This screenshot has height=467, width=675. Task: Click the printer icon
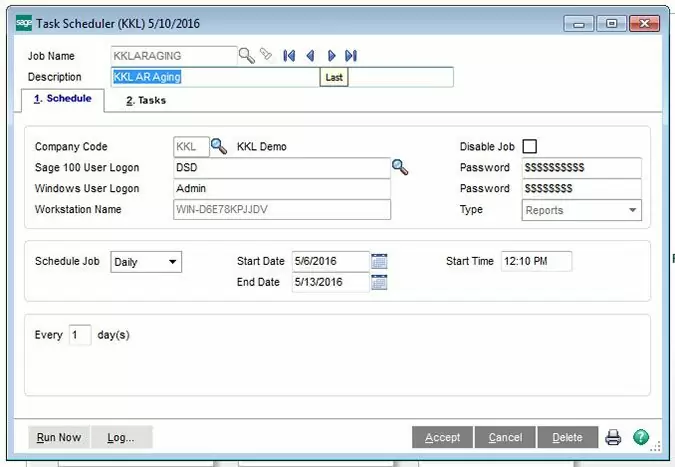coord(613,437)
